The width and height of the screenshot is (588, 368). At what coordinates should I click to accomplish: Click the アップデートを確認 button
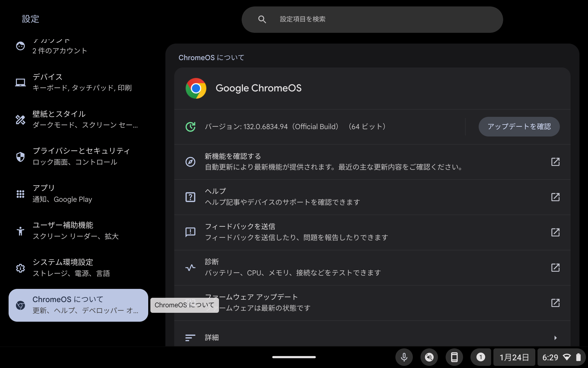coord(519,126)
